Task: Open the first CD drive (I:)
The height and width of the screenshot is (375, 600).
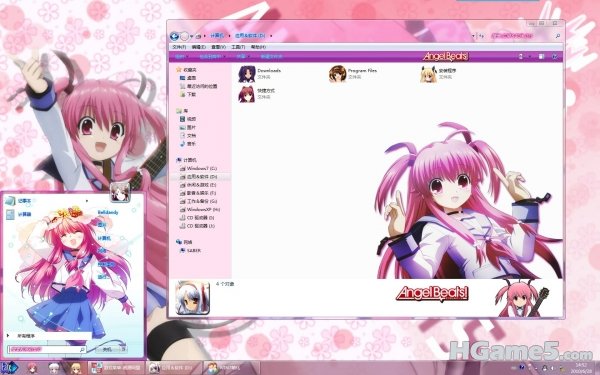Action: (x=197, y=218)
